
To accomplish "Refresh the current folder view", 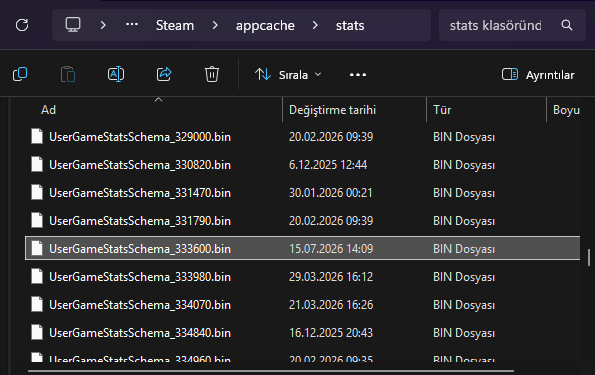I will [x=22, y=25].
